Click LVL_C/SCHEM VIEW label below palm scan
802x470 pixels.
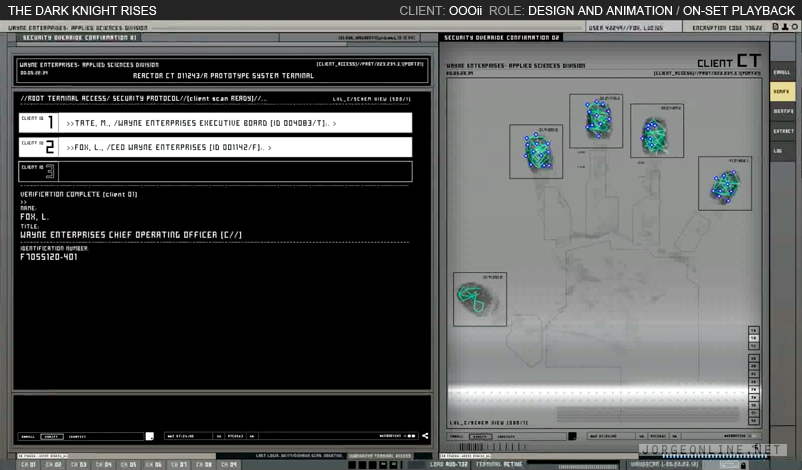point(488,423)
